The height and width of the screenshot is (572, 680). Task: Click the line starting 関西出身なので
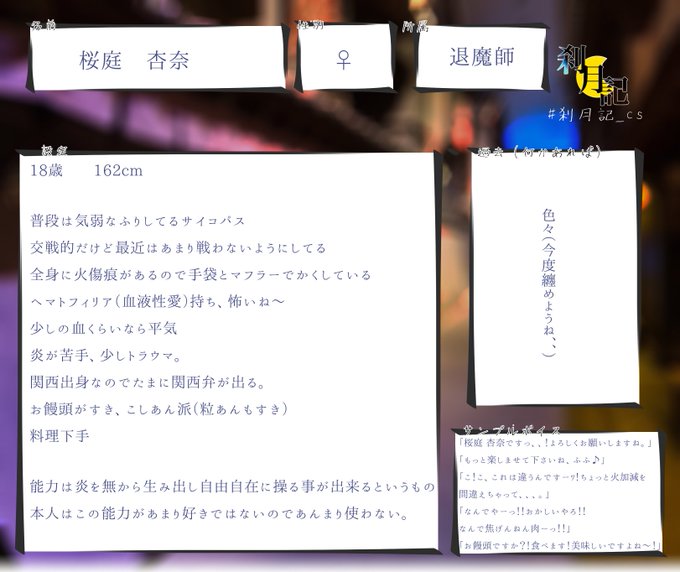[147, 382]
